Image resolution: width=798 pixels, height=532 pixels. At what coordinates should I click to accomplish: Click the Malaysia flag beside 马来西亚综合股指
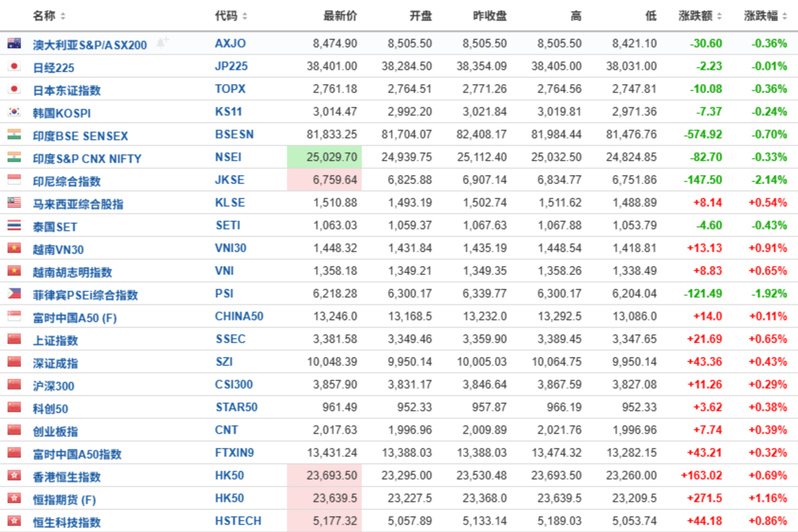14,203
